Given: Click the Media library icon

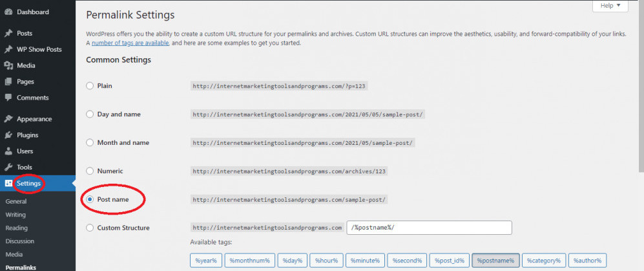Looking at the screenshot, I should (x=8, y=65).
